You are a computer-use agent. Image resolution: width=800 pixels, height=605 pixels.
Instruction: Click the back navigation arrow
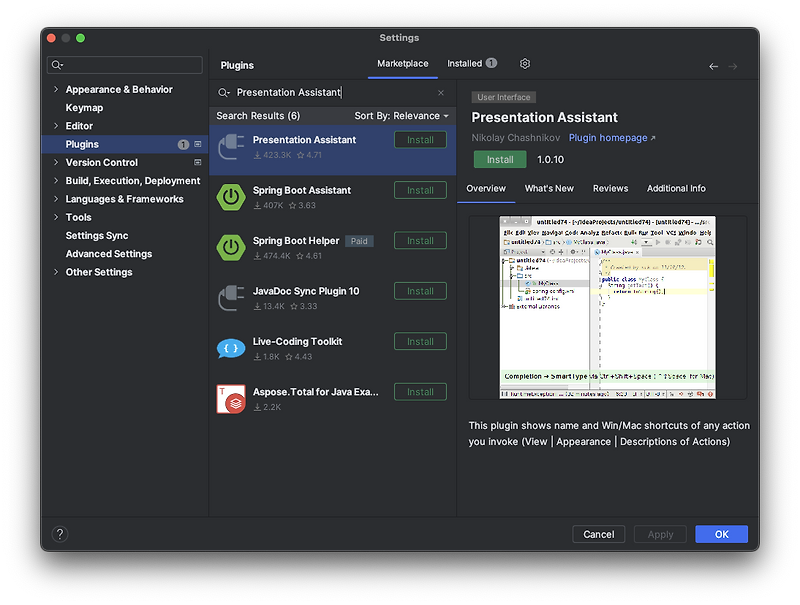pyautogui.click(x=713, y=64)
